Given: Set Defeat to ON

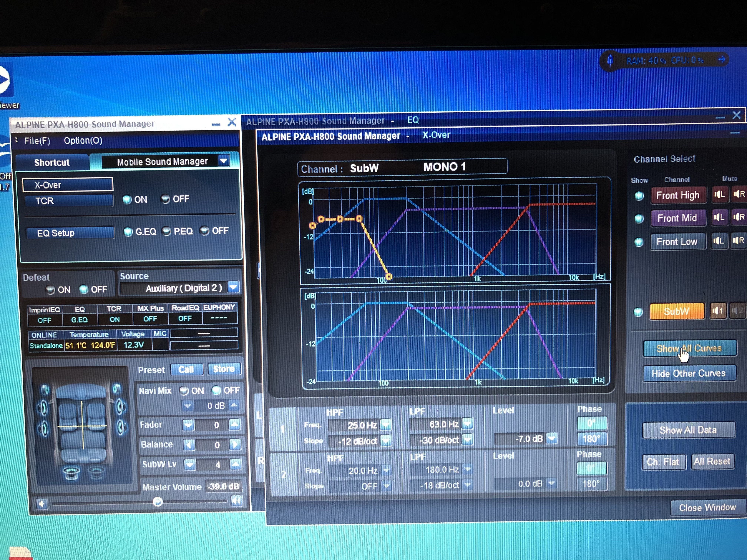Looking at the screenshot, I should point(50,290).
